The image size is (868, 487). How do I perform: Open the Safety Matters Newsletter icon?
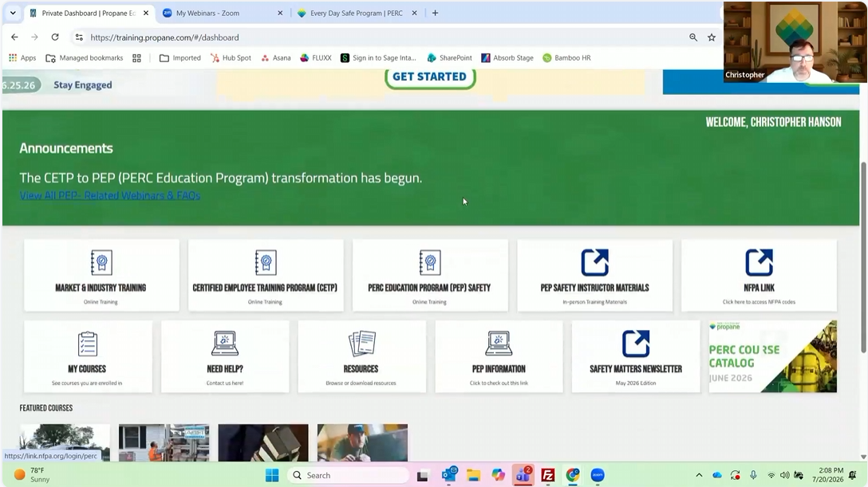(x=636, y=344)
